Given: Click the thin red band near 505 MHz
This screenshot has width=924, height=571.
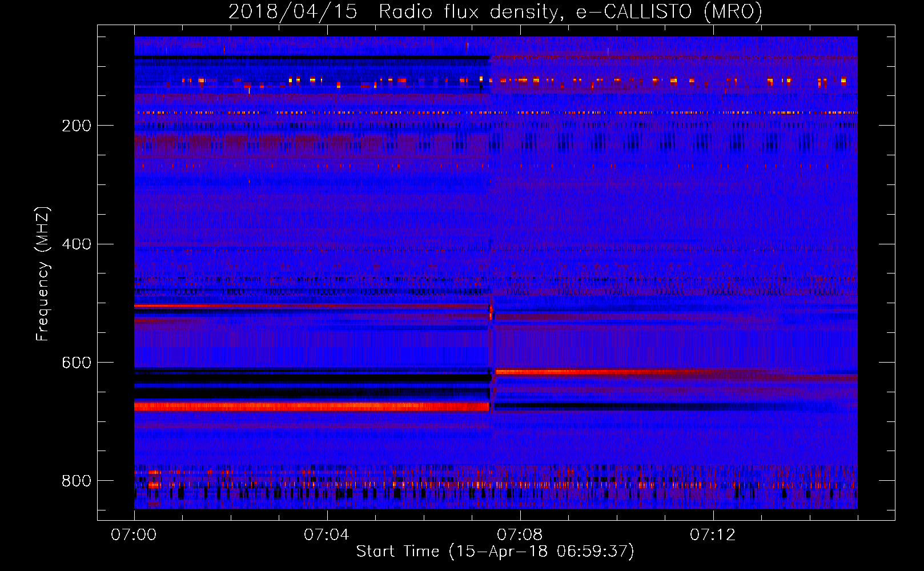Looking at the screenshot, I should (x=312, y=306).
